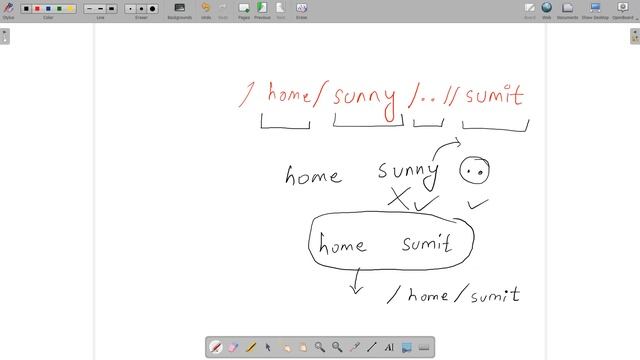The image size is (640, 360).
Task: Click the Undo button
Action: (x=206, y=11)
